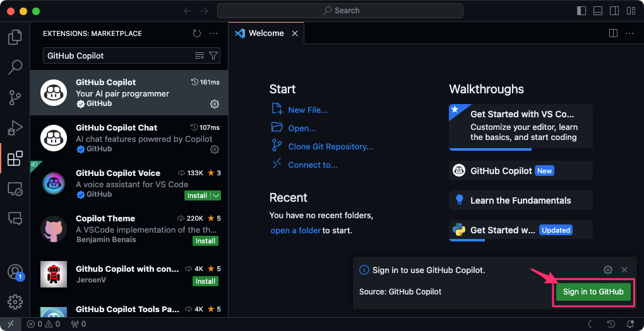
Task: Select GitHub Copilot Chat extension entry
Action: [x=129, y=138]
